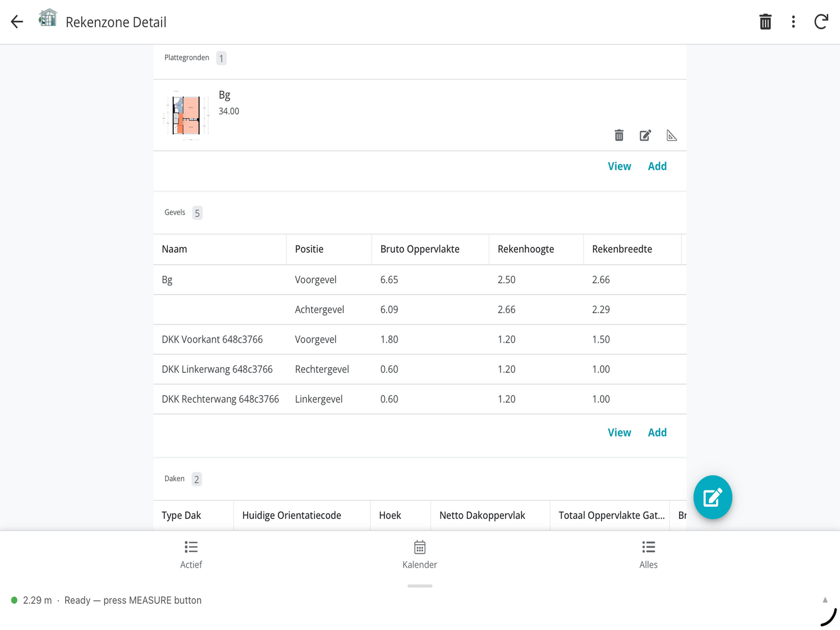This screenshot has width=840, height=630.
Task: Click green connection status dot
Action: tap(14, 600)
